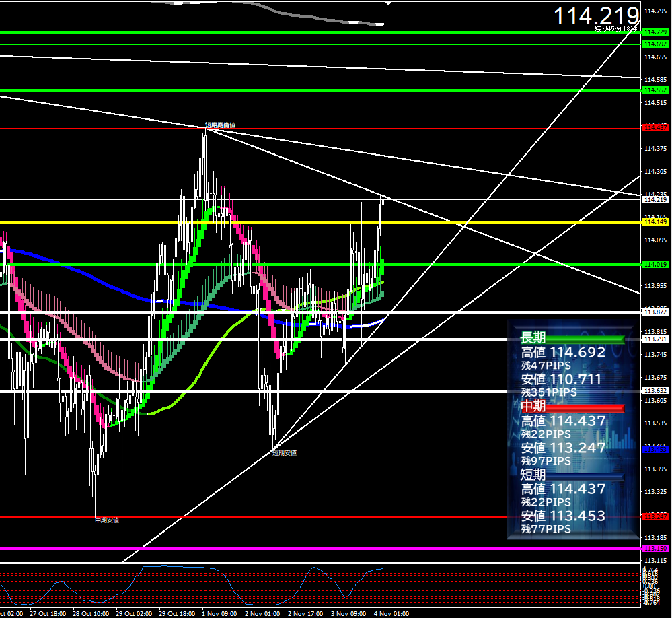The image size is (672, 618).
Task: Click the 113.185 price scale value
Action: coord(655,538)
